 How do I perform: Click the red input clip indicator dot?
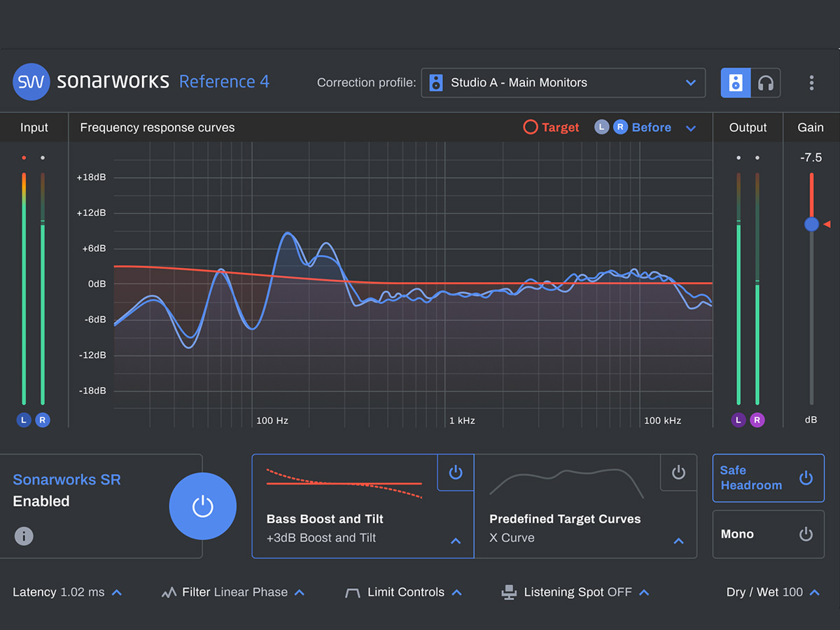coord(24,158)
